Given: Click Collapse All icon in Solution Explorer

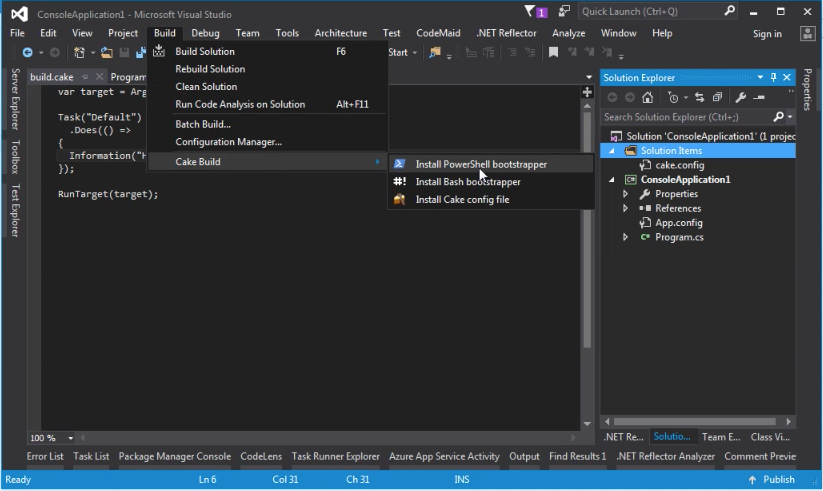Looking at the screenshot, I should point(717,97).
